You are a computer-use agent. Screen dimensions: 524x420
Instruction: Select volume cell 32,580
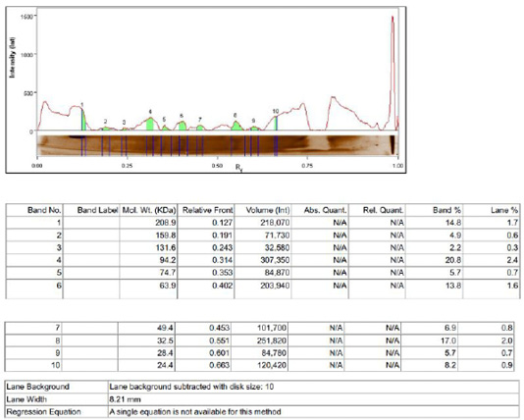tap(277, 247)
